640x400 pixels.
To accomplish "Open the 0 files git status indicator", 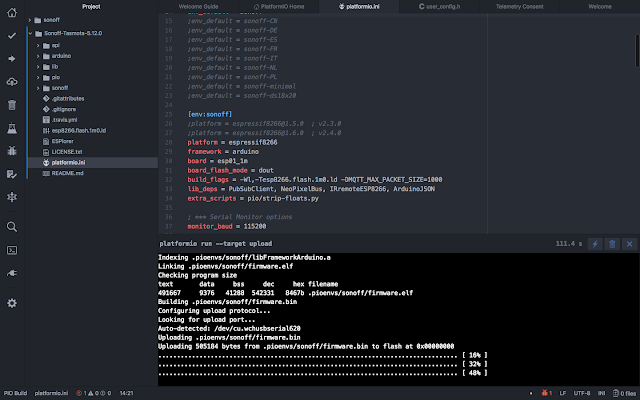I will tap(624, 393).
